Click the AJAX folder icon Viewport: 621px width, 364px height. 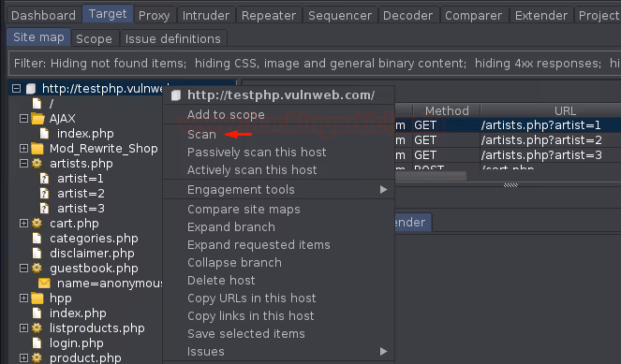(x=37, y=119)
